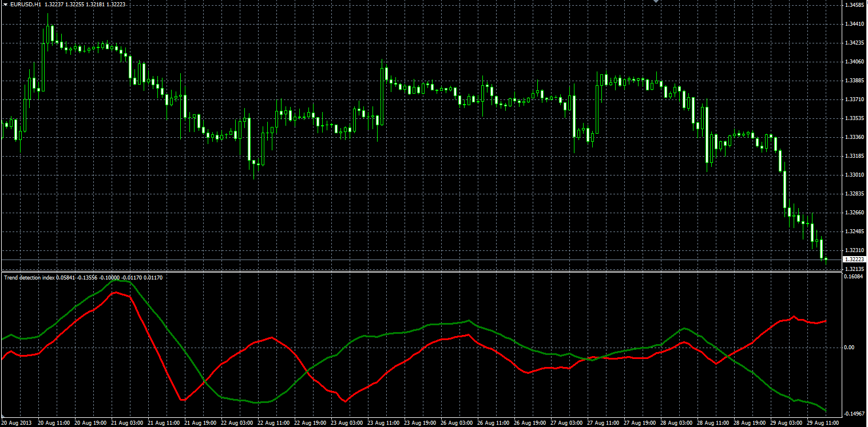The image size is (868, 427).
Task: Click the 0.00 indicator zero-level label
Action: (850, 348)
